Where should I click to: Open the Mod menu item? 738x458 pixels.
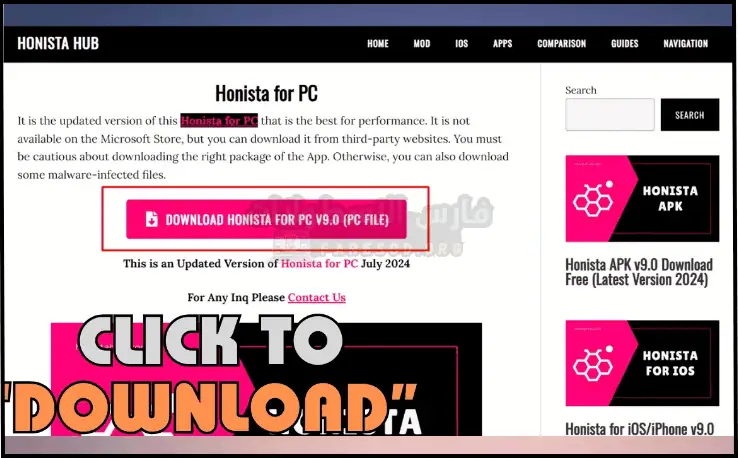click(421, 44)
